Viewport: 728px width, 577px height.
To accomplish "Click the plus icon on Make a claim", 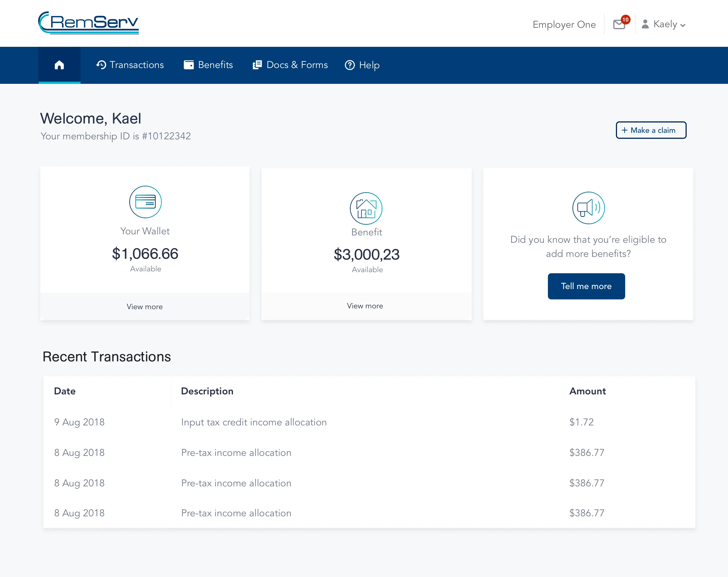I will [625, 130].
